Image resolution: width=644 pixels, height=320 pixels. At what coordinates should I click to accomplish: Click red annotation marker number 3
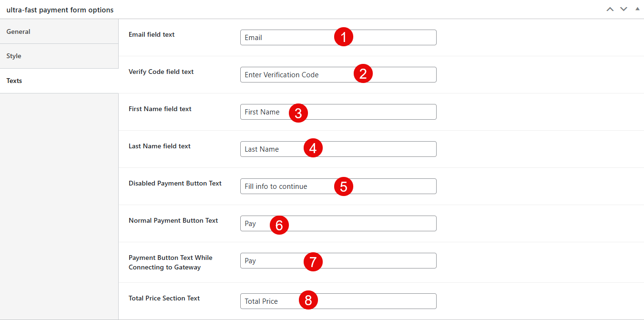pos(298,113)
